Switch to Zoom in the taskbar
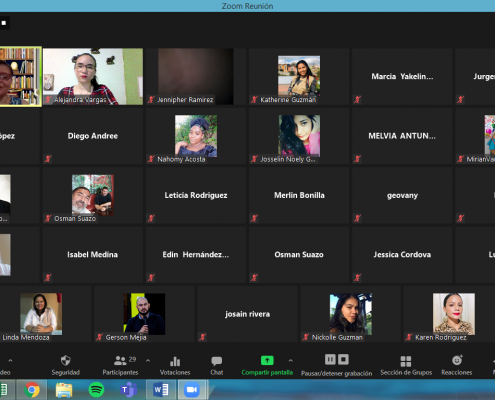Image resolution: width=495 pixels, height=400 pixels. click(x=192, y=390)
